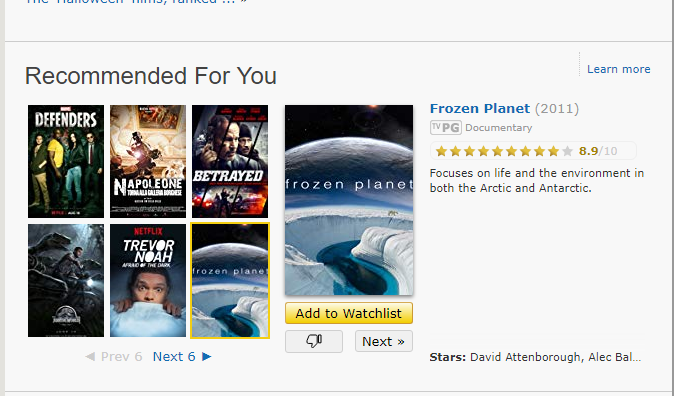Click the TV-PG rating badge

pos(446,128)
